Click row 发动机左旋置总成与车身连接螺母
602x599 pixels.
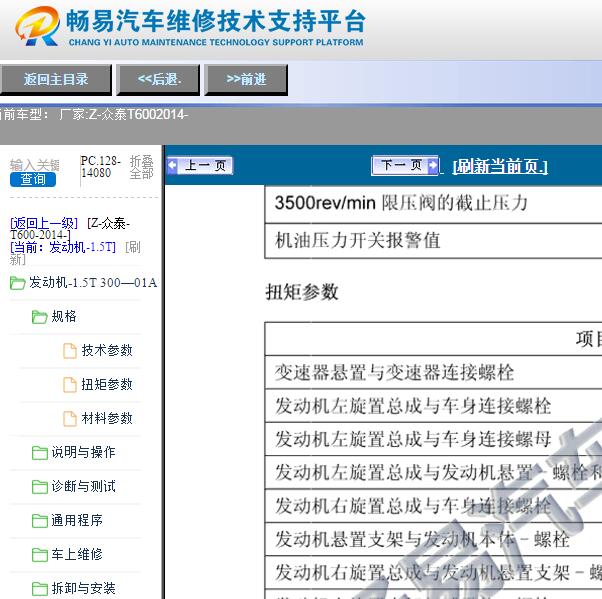433,439
